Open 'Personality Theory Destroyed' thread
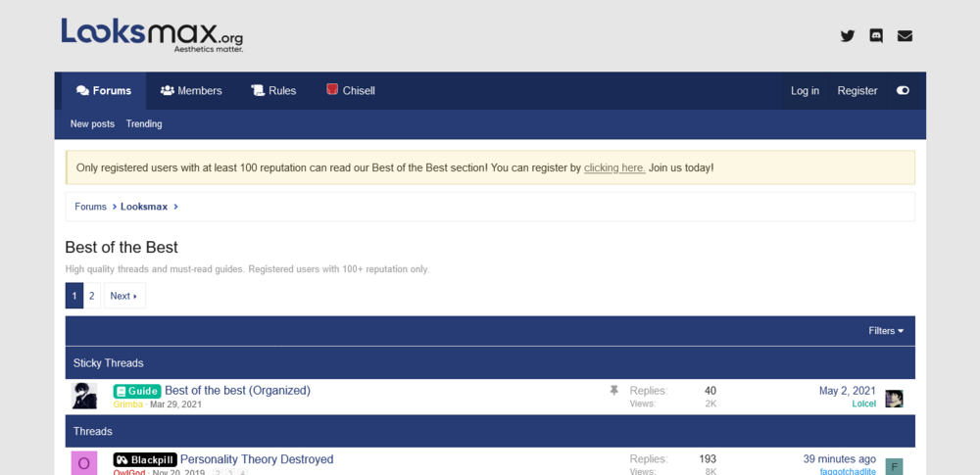Screen dimensions: 980x475 click(257, 459)
